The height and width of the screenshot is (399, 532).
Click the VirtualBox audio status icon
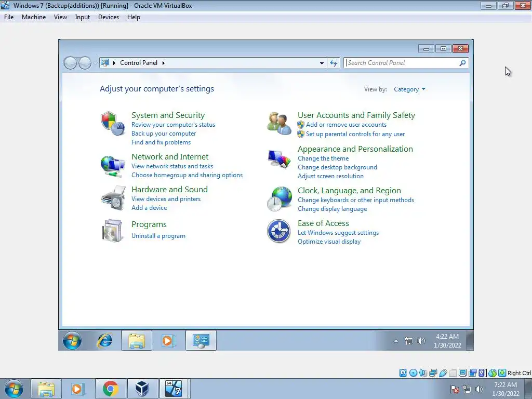[x=423, y=373]
